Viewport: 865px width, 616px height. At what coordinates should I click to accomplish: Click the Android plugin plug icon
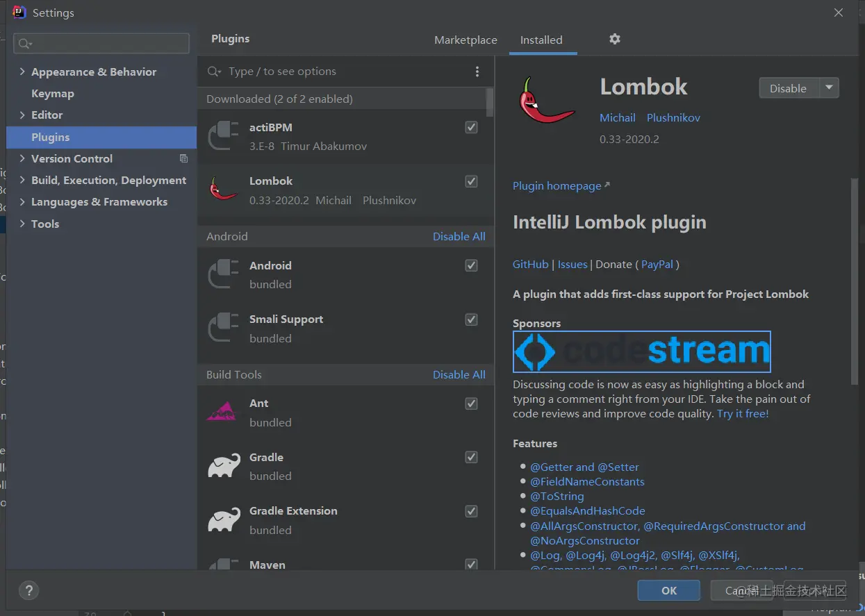[x=224, y=274]
